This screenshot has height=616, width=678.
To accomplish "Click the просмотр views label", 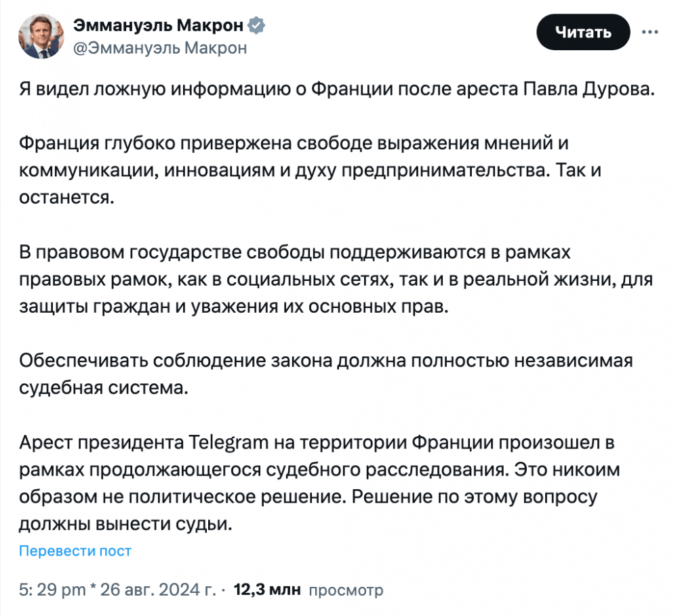I will 346,590.
